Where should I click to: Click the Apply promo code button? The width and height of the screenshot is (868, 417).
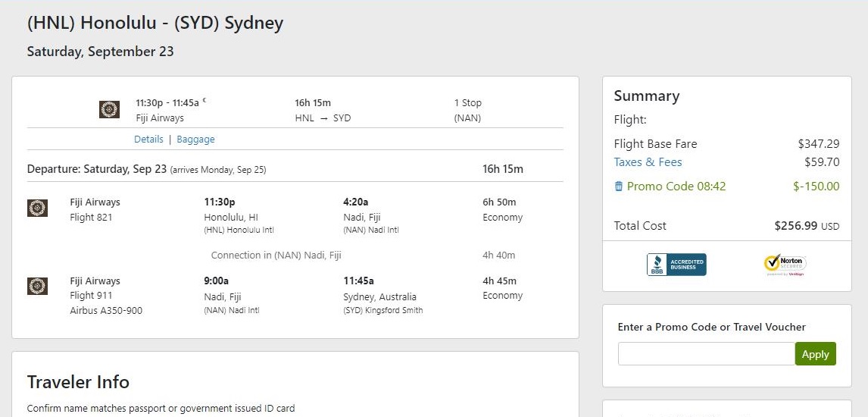pos(816,354)
